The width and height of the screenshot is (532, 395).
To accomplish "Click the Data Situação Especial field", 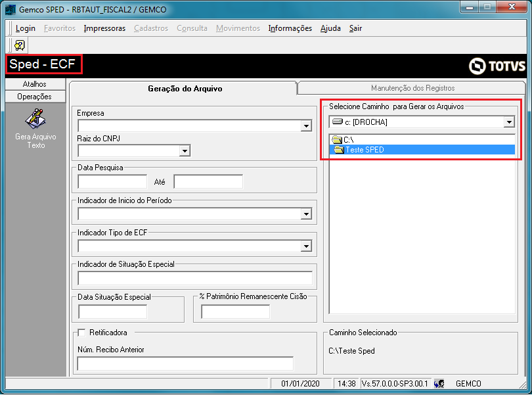I will tap(113, 312).
